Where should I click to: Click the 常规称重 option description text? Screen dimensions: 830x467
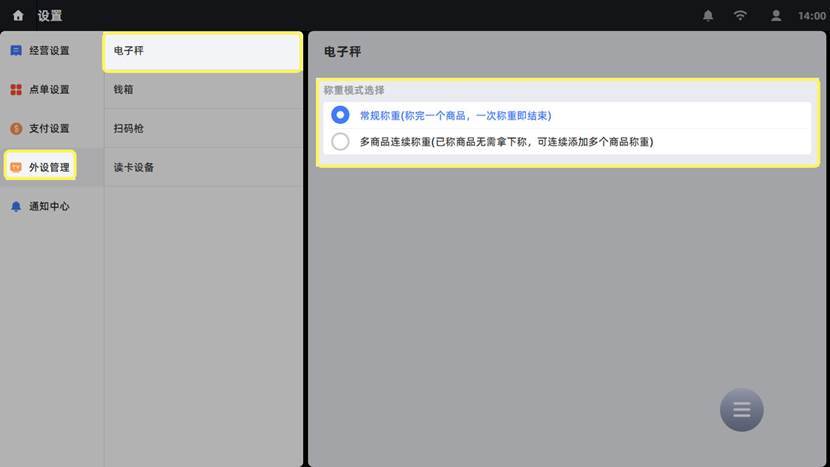[456, 115]
